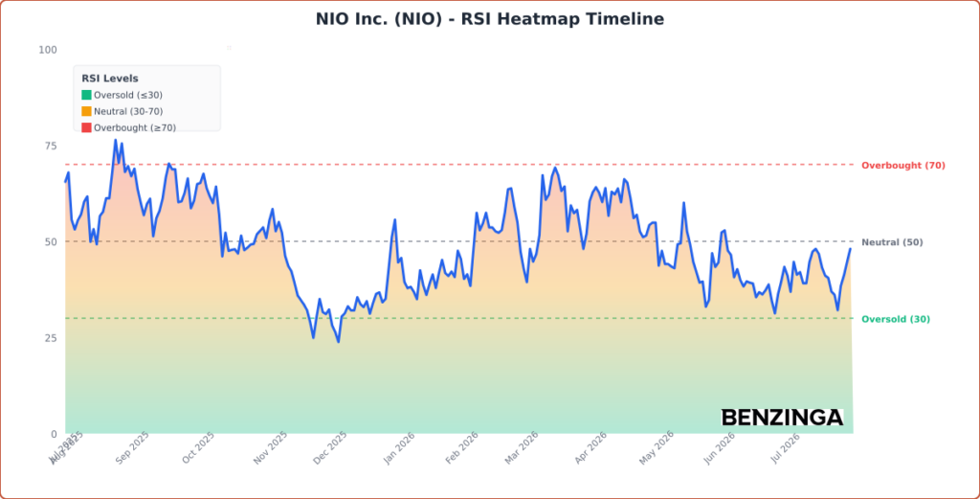
Task: Click the y-axis value 50
Action: click(x=51, y=241)
